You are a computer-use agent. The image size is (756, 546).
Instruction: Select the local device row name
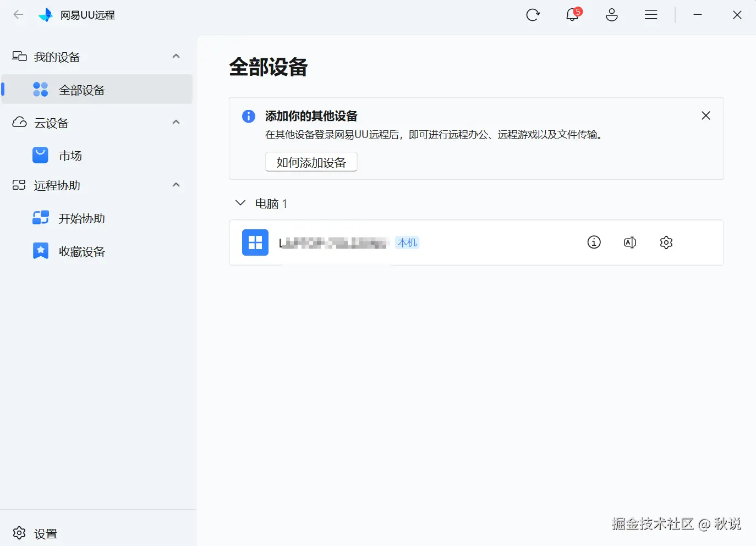point(335,242)
